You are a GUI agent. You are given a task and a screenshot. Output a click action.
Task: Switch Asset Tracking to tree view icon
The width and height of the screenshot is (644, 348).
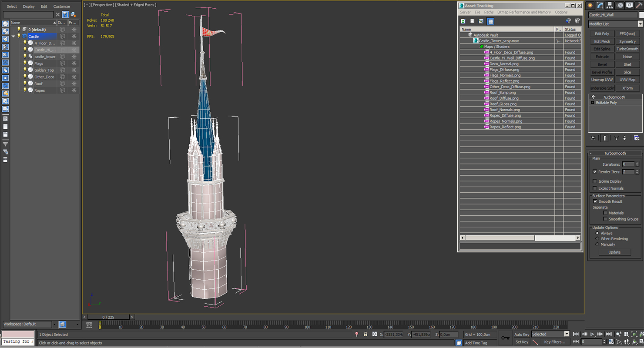(481, 21)
